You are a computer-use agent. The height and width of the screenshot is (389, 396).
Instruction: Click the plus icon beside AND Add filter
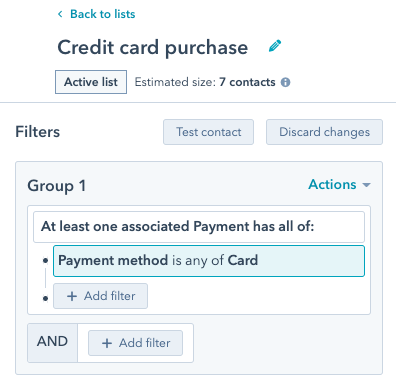coord(107,343)
